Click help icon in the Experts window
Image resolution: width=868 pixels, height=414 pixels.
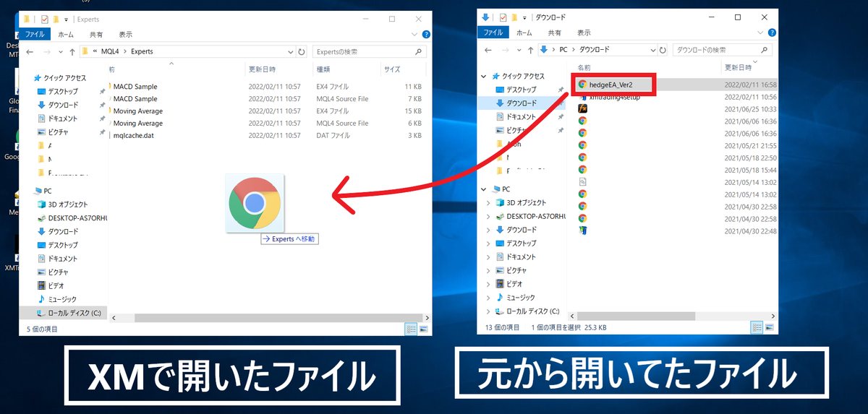[x=426, y=34]
